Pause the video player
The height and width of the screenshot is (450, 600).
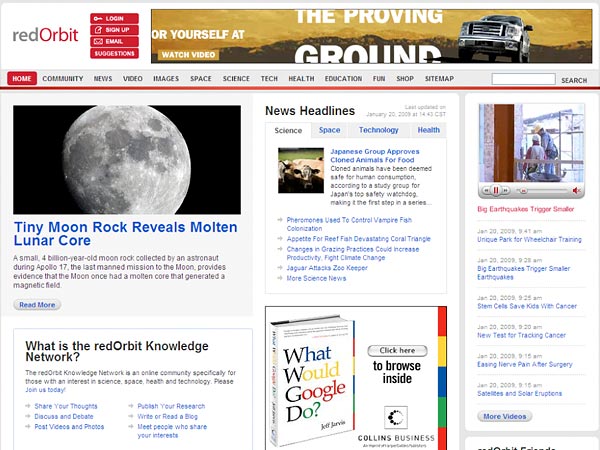[496, 190]
